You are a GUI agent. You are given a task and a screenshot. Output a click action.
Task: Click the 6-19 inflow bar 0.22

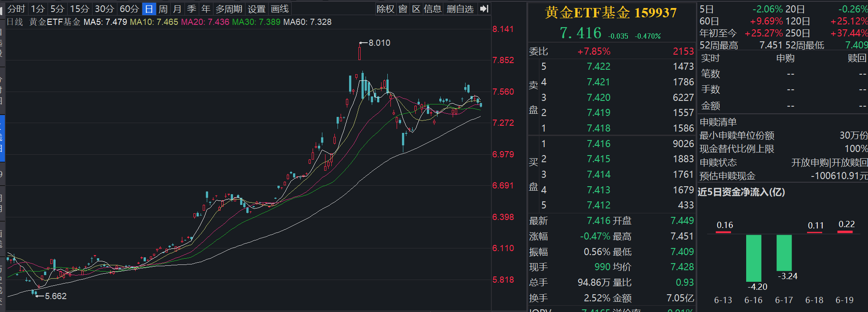[845, 232]
